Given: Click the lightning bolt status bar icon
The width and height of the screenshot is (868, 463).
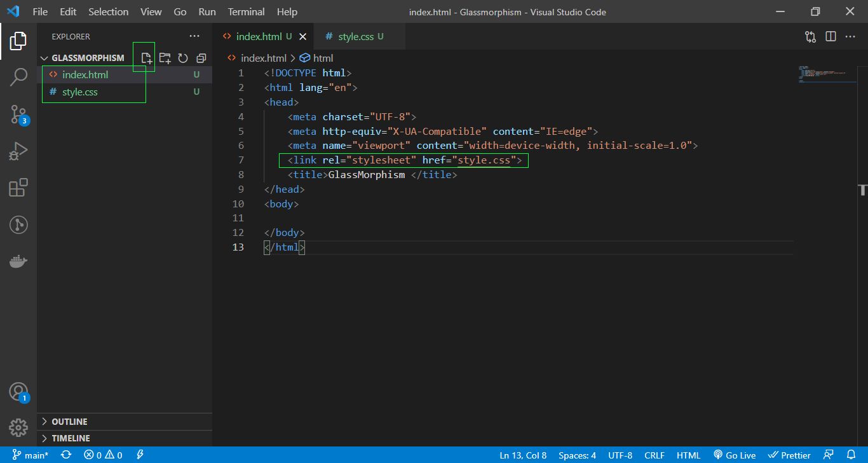Looking at the screenshot, I should [x=140, y=455].
